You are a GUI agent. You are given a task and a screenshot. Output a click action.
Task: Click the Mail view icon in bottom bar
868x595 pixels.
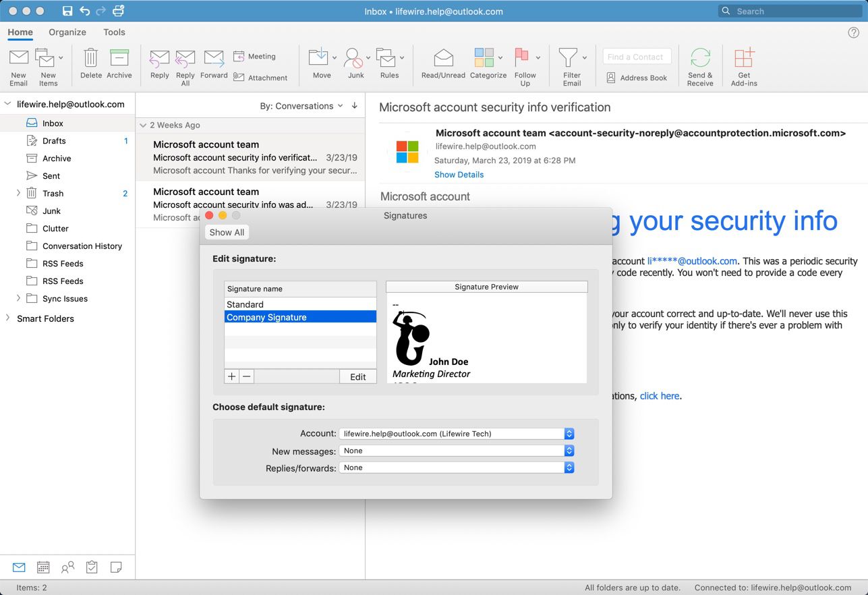click(x=19, y=567)
